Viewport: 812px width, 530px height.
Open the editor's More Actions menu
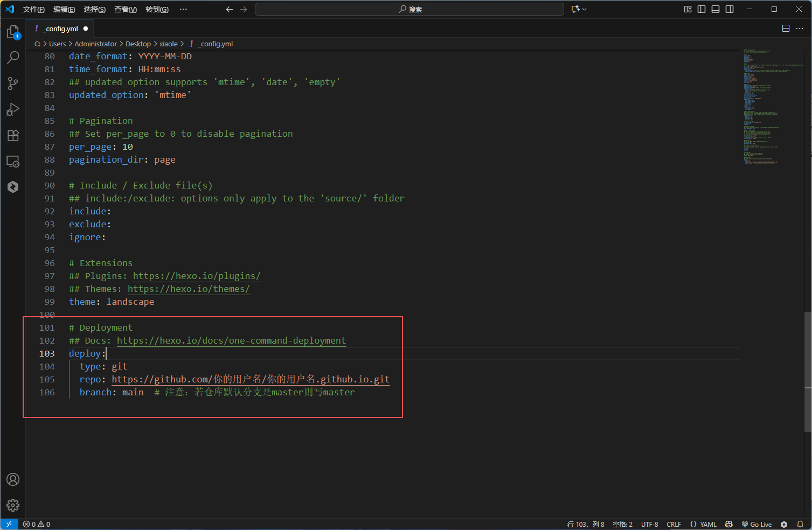pos(800,29)
